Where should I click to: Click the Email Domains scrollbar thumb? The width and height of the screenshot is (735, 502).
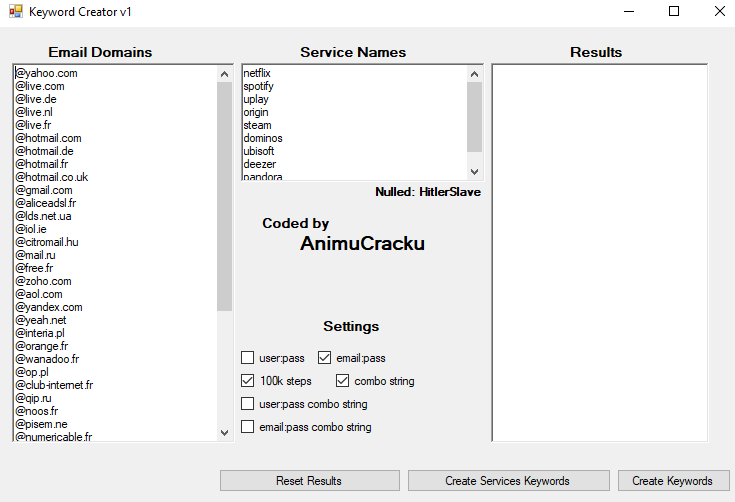pyautogui.click(x=224, y=195)
